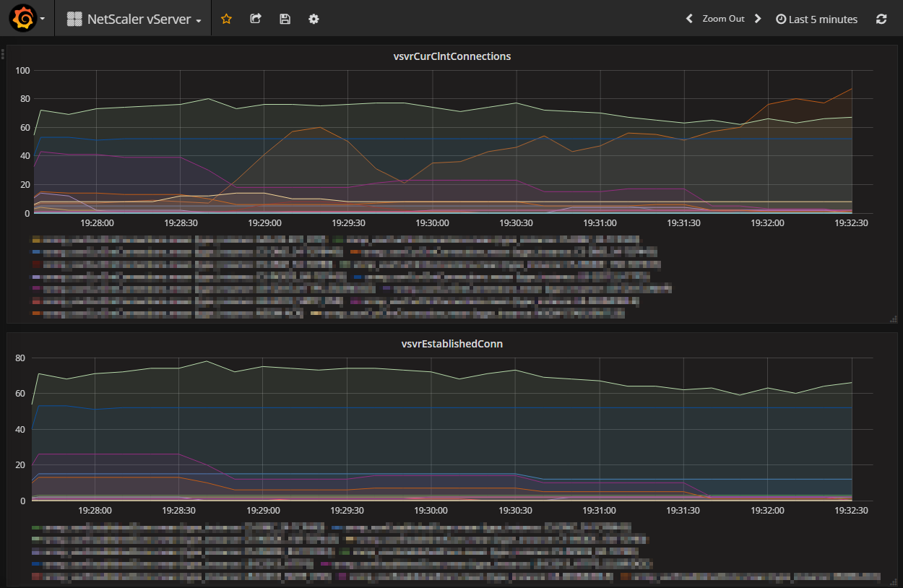The height and width of the screenshot is (588, 903).
Task: Expand the caret beside the Grafana logo
Action: click(x=43, y=20)
